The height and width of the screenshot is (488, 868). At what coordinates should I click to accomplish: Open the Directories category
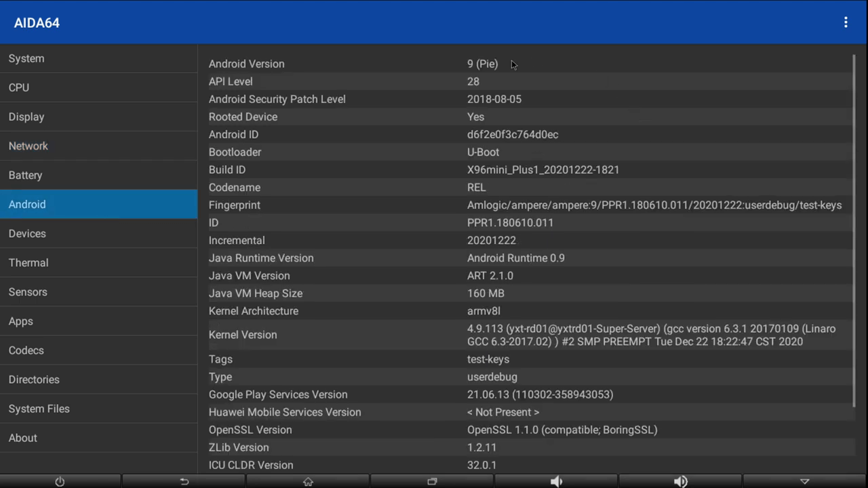[99, 379]
